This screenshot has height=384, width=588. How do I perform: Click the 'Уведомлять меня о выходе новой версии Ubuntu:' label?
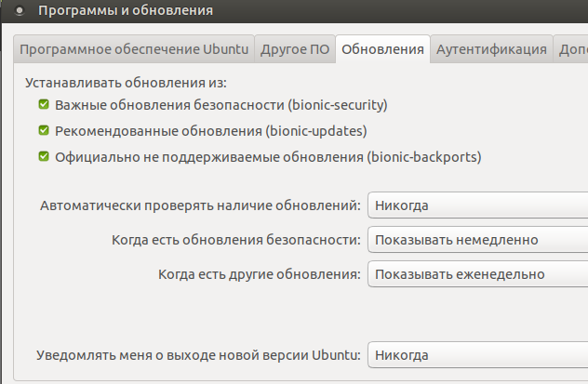click(198, 355)
